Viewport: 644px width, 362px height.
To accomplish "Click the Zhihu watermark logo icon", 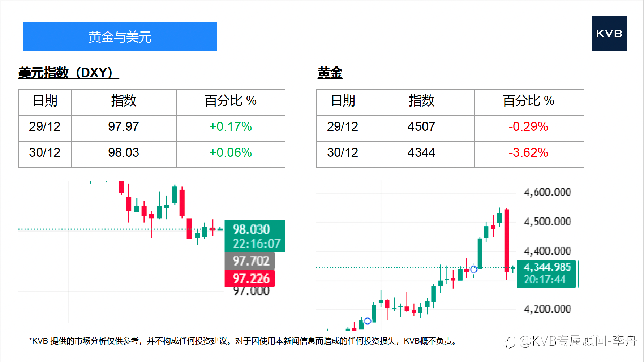I will pyautogui.click(x=510, y=342).
